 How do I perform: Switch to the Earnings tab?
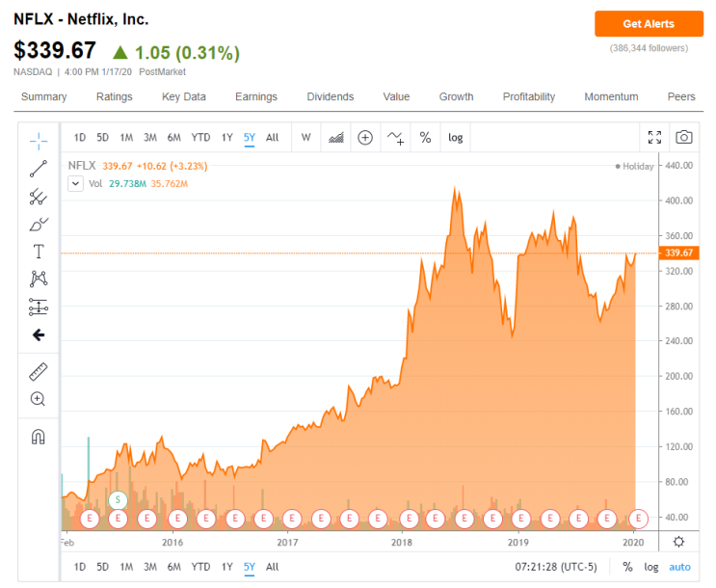pos(256,96)
